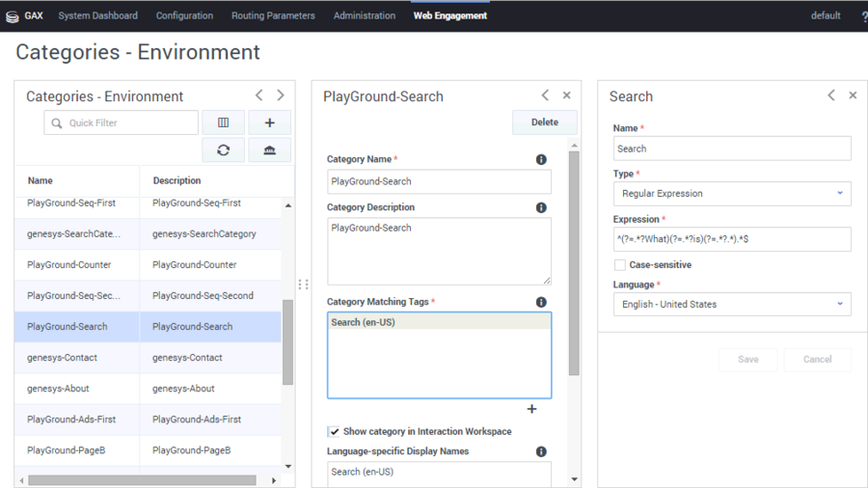
Task: Click info icon next to Category Description
Action: click(541, 207)
